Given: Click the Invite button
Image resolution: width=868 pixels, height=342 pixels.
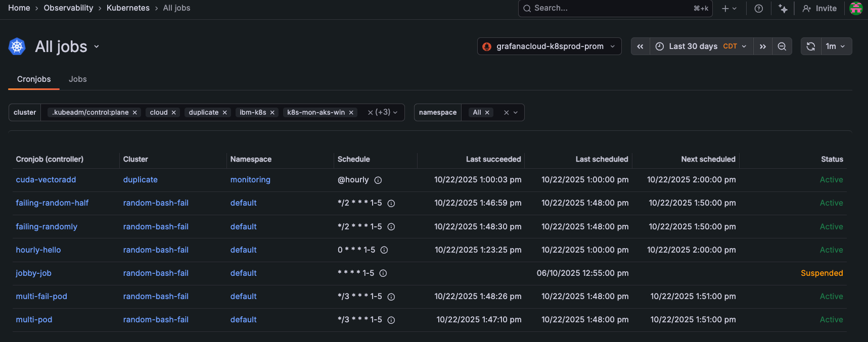Looking at the screenshot, I should [819, 9].
